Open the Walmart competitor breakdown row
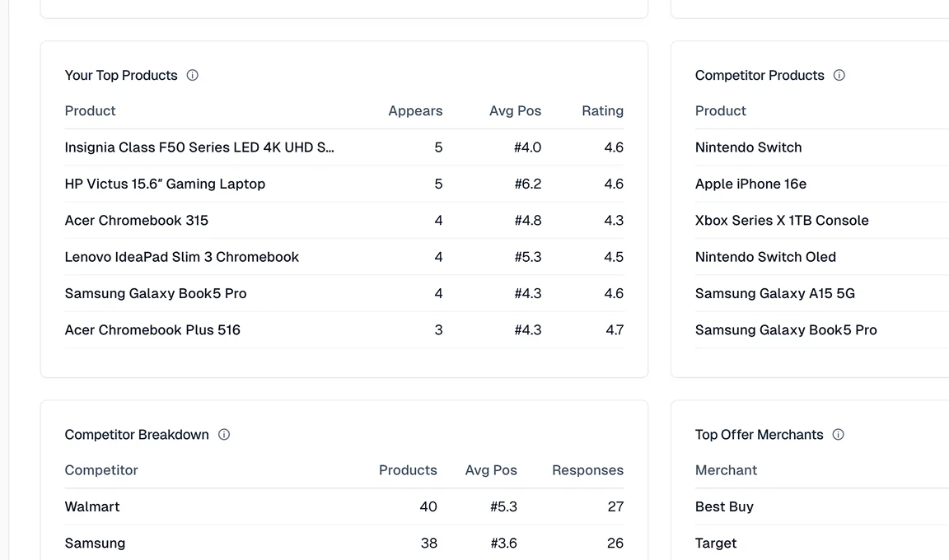949x560 pixels. [91, 506]
